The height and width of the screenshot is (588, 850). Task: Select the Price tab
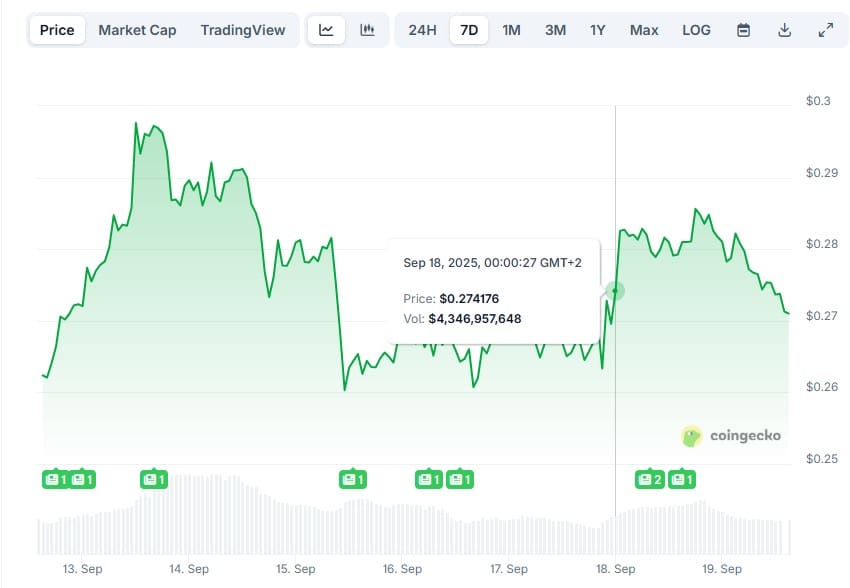point(56,29)
